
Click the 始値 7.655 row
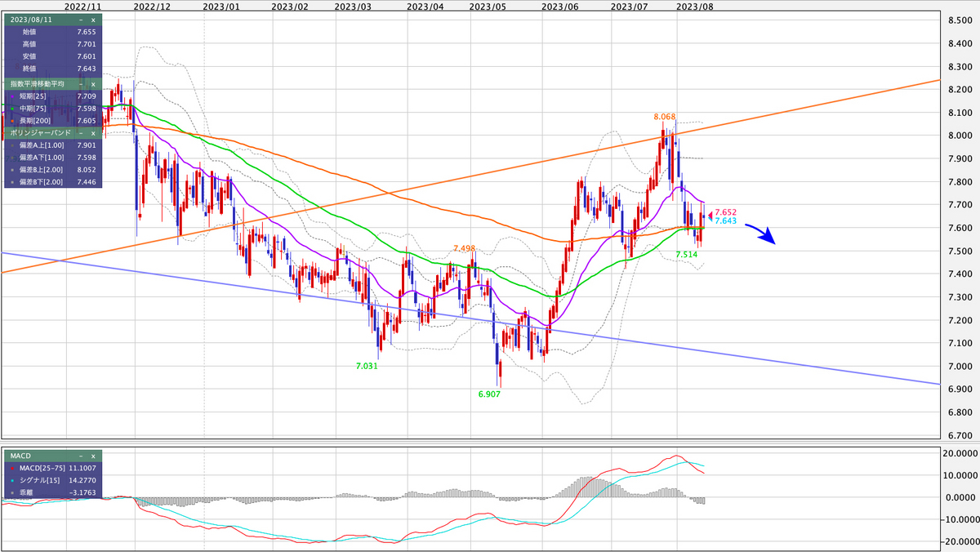point(53,32)
